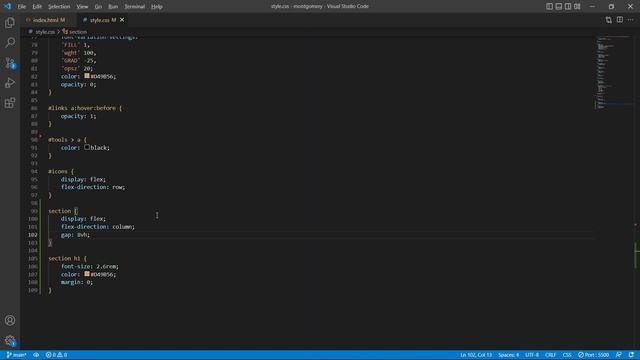Open the notifications bell icon

(x=631, y=355)
